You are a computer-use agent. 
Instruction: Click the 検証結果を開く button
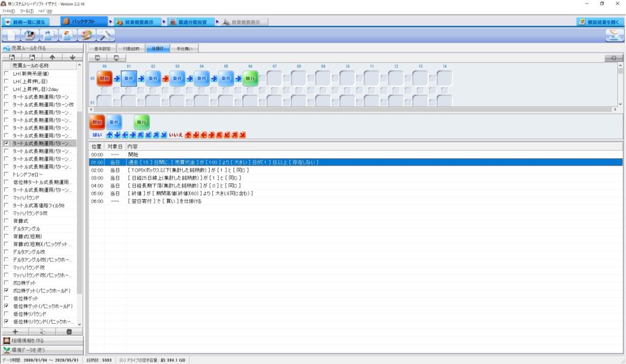pos(600,22)
